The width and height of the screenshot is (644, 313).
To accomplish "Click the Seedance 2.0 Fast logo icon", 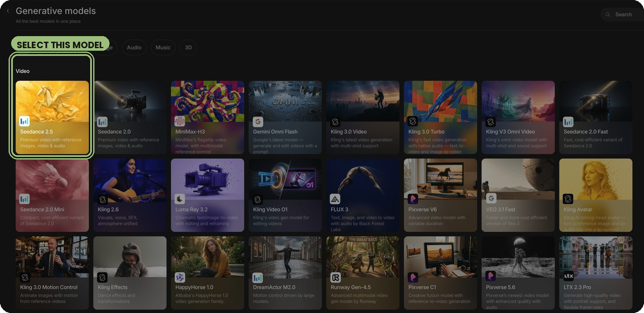I will pos(568,122).
